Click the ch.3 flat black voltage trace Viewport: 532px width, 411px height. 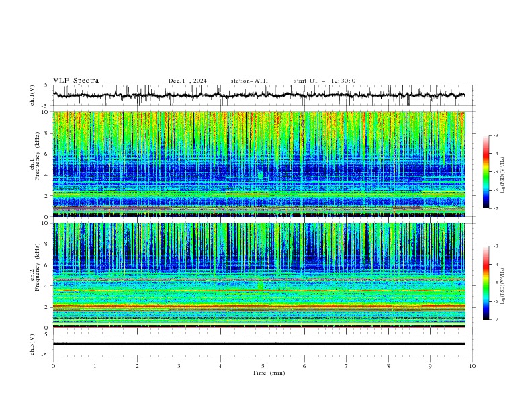coord(259,344)
